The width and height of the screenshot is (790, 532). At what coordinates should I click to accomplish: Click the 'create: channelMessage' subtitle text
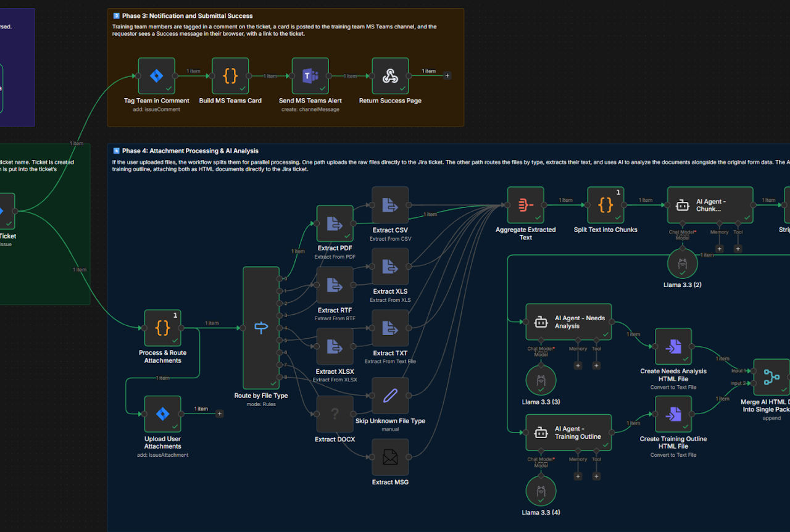[310, 109]
